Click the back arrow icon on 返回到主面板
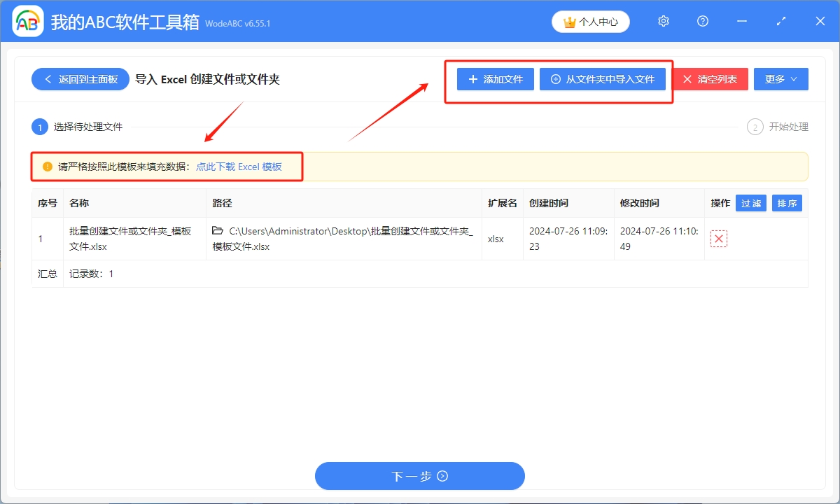 click(48, 78)
